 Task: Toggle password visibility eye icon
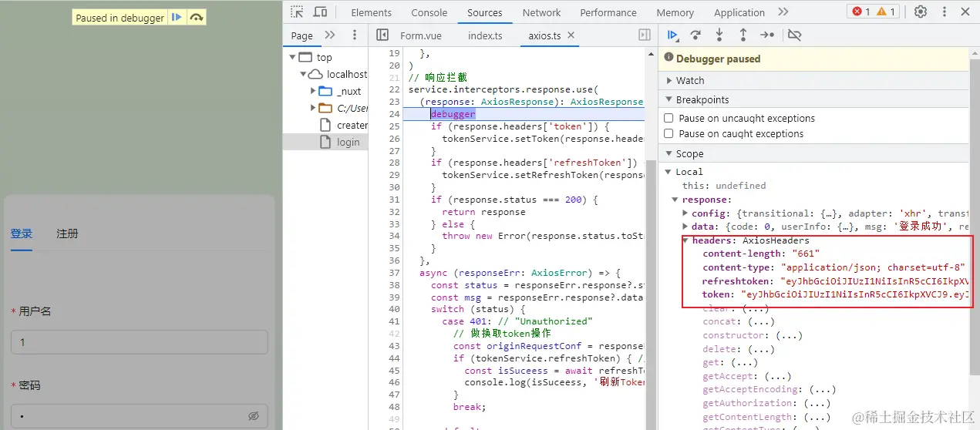pos(254,416)
